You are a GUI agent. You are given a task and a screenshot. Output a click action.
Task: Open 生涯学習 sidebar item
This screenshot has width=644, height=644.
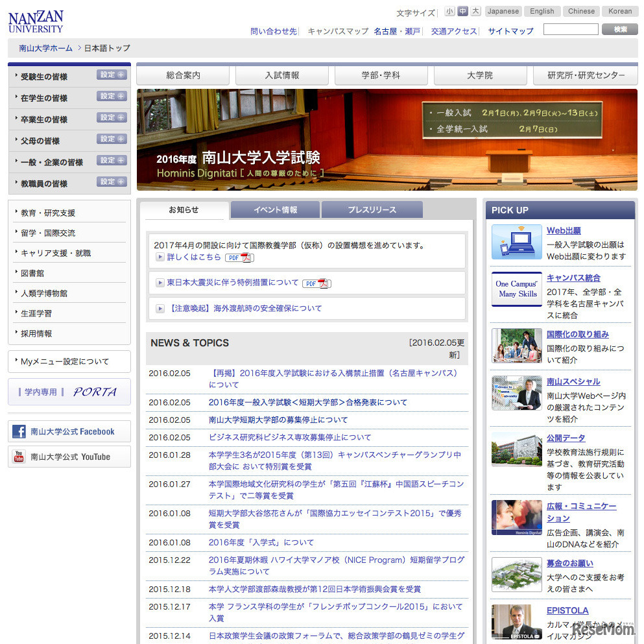tap(36, 314)
